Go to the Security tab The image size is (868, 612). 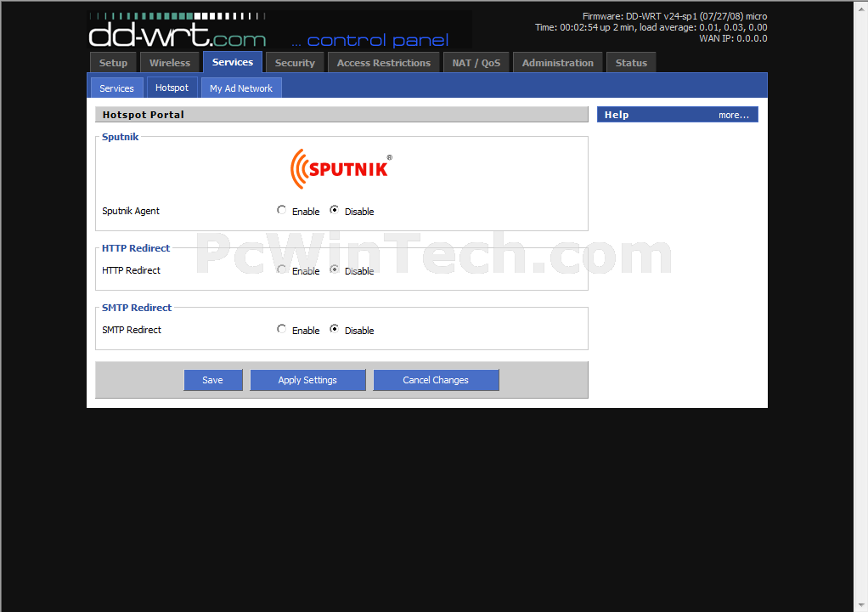[x=295, y=63]
